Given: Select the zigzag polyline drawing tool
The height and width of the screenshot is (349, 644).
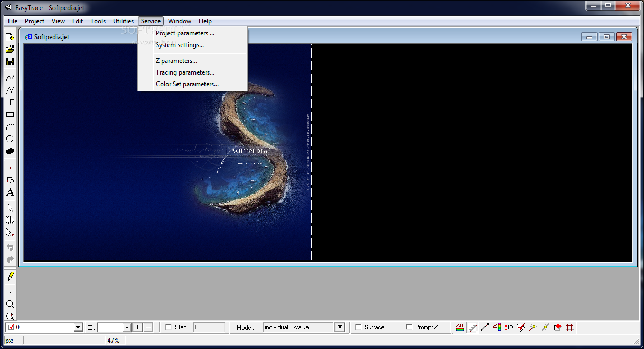Looking at the screenshot, I should pyautogui.click(x=10, y=90).
